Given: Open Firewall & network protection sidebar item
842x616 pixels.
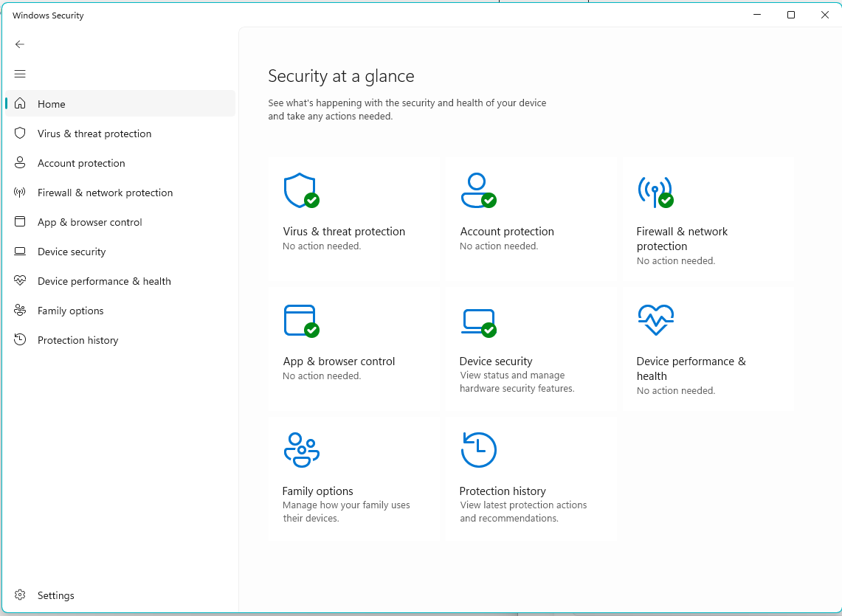Looking at the screenshot, I should point(120,193).
